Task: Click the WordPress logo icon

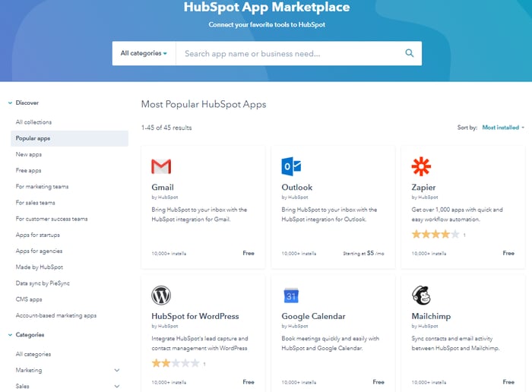Action: click(161, 296)
